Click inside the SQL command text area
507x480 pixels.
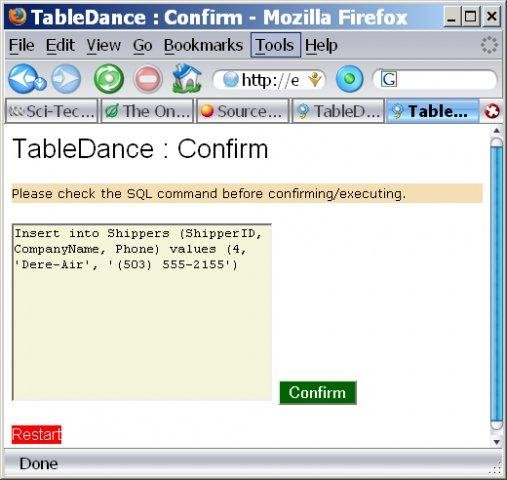pyautogui.click(x=142, y=312)
